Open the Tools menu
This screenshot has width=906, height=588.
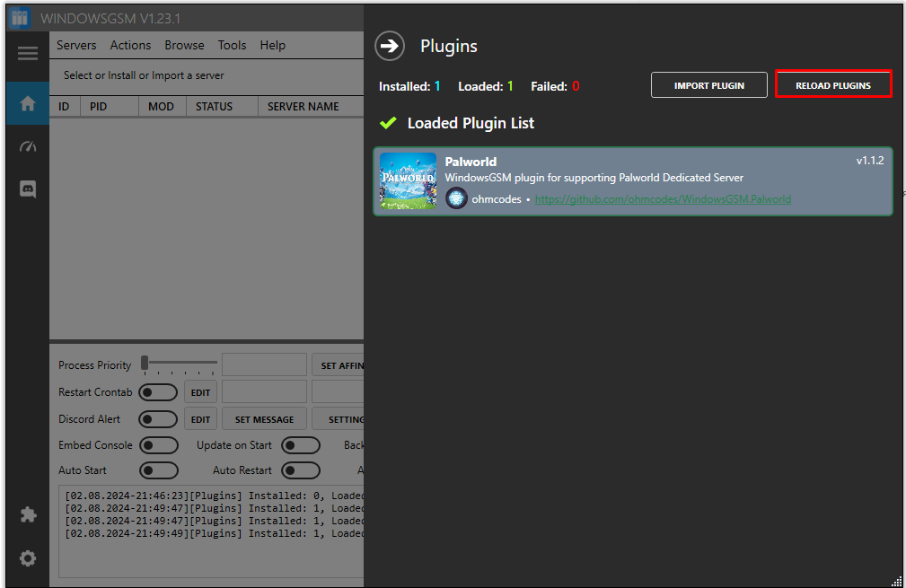(x=232, y=45)
